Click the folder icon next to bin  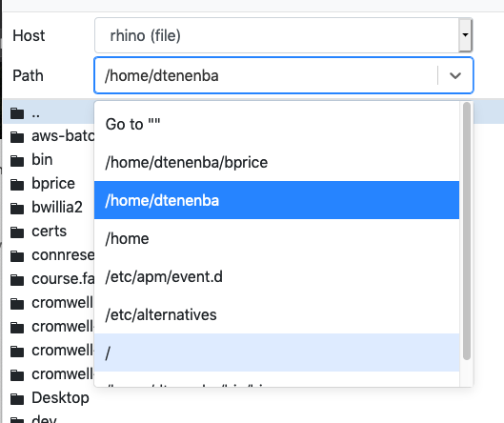[17, 161]
